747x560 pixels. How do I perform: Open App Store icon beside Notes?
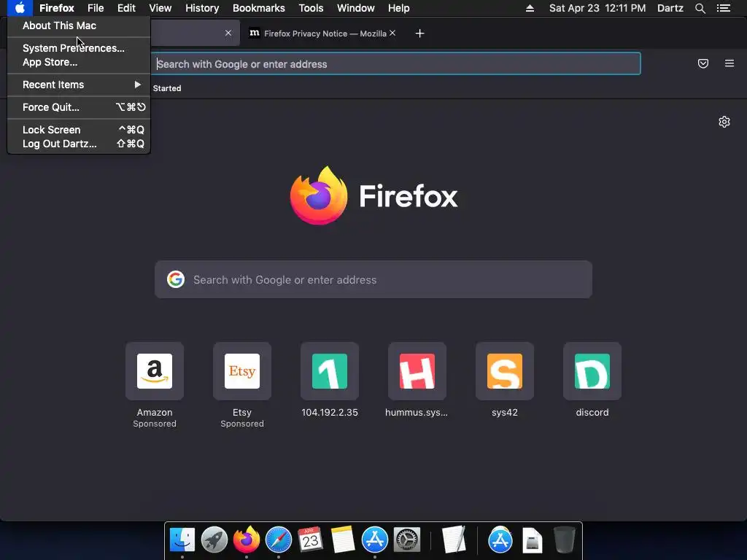375,540
